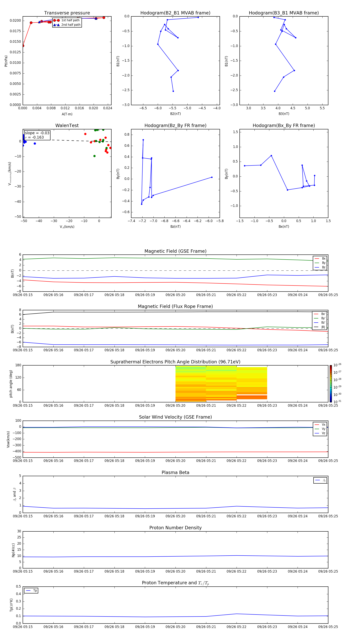Click the "Proton Number Density" title
The image size is (351, 644).
(x=175, y=528)
